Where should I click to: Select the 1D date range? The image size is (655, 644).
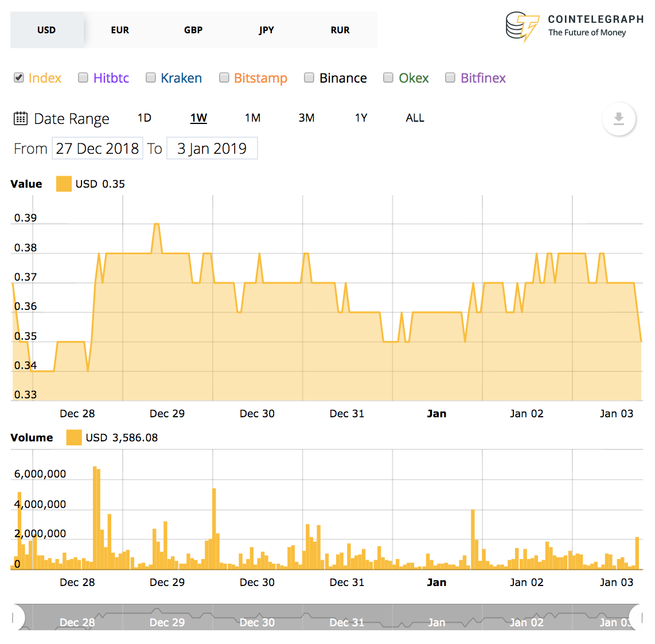pos(145,118)
